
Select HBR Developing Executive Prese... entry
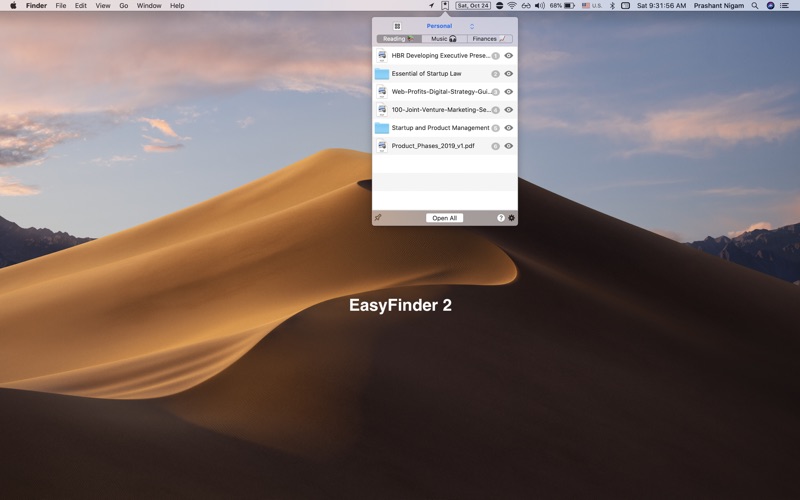(441, 56)
